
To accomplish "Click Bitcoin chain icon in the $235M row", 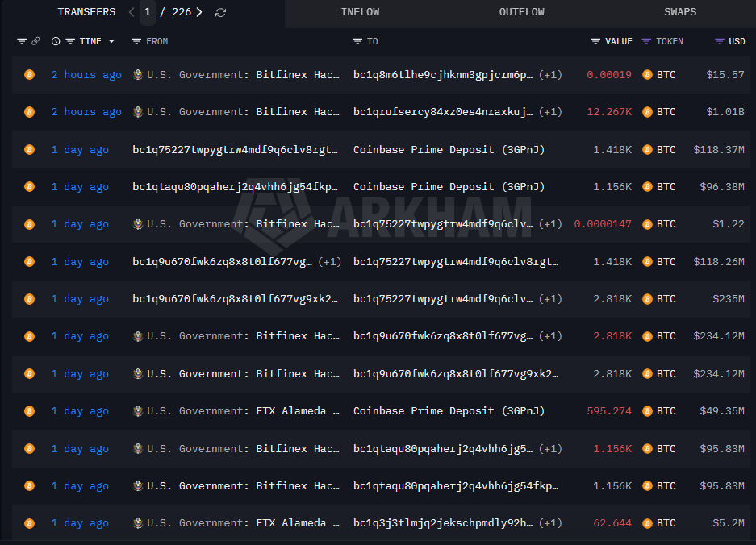I will click(x=29, y=299).
